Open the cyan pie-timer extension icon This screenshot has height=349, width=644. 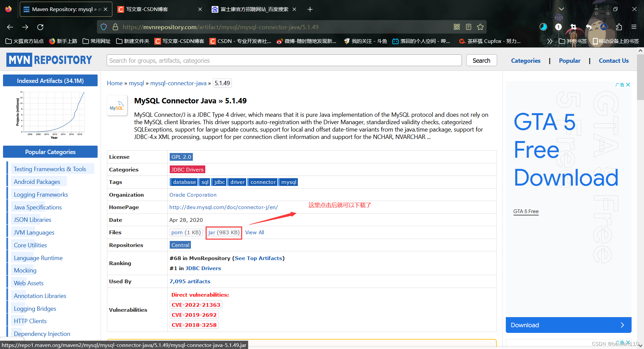(543, 27)
